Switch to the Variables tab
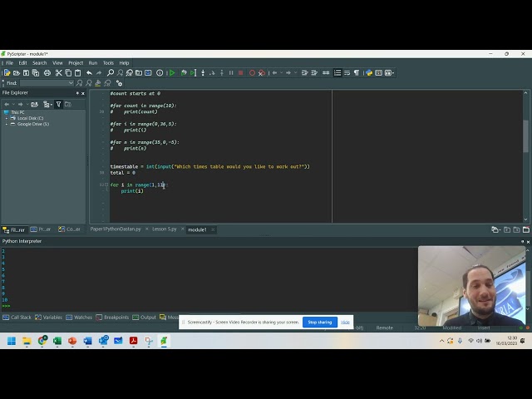 coord(48,318)
